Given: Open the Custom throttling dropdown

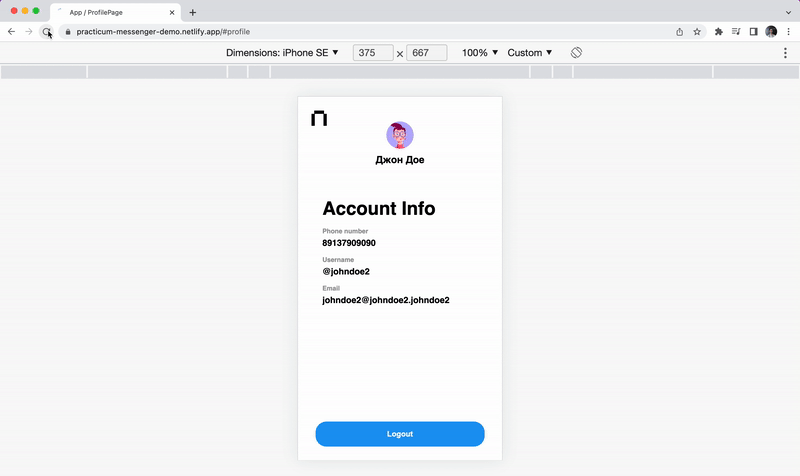Looking at the screenshot, I should [x=530, y=53].
